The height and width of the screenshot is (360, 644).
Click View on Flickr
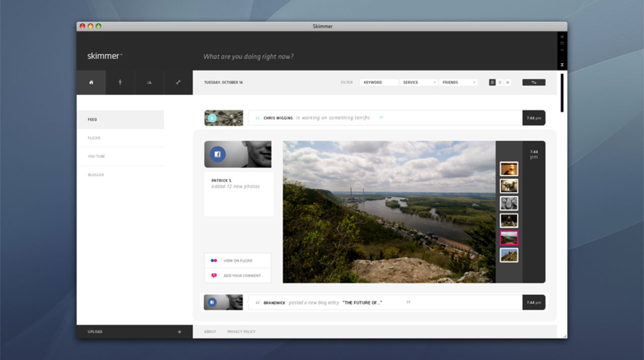tap(237, 261)
